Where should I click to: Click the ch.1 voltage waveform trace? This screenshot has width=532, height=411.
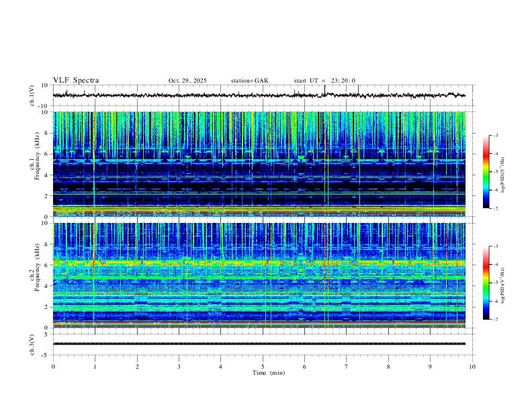(259, 95)
